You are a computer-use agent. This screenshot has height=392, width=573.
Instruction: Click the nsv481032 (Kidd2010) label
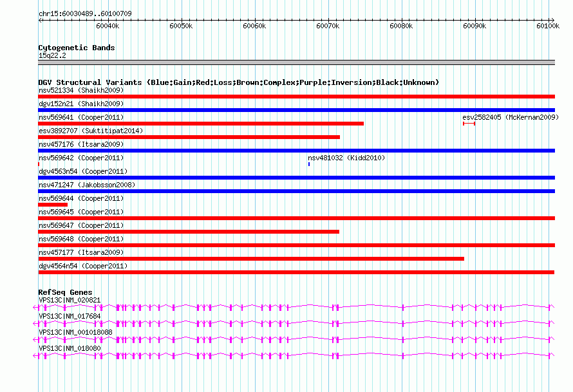click(346, 158)
